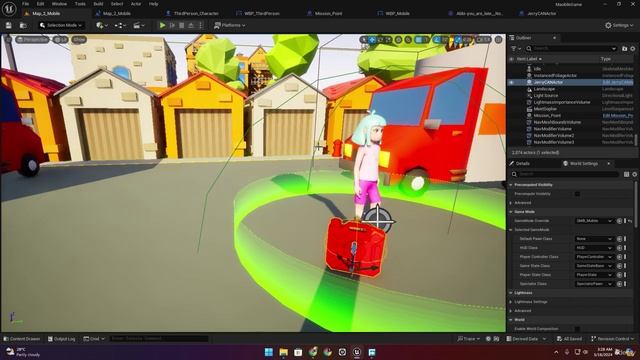Click the Unreal Engine logo icon
The image size is (640, 360).
tap(9, 8)
